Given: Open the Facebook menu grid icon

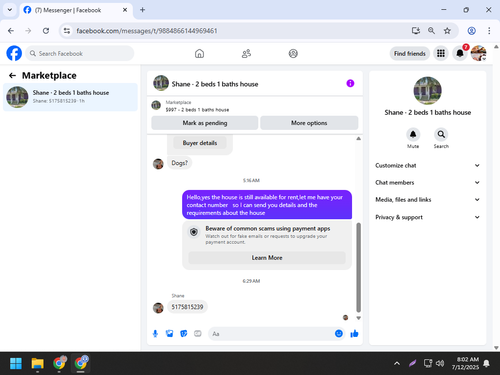Looking at the screenshot, I should point(441,53).
